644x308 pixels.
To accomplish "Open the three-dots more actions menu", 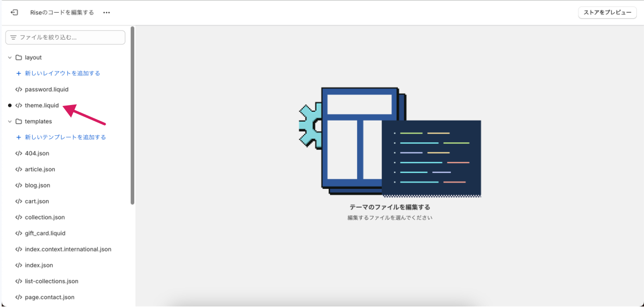I will (106, 13).
